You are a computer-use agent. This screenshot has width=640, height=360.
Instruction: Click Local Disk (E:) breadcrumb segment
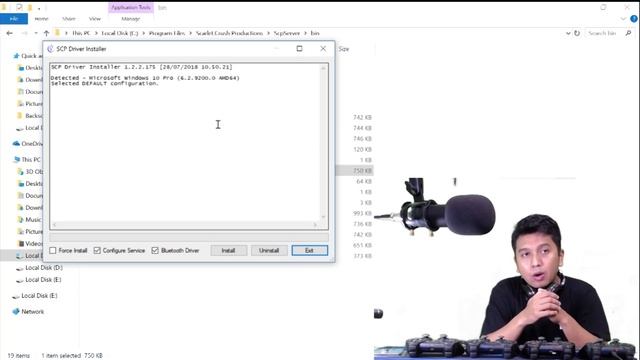120,33
